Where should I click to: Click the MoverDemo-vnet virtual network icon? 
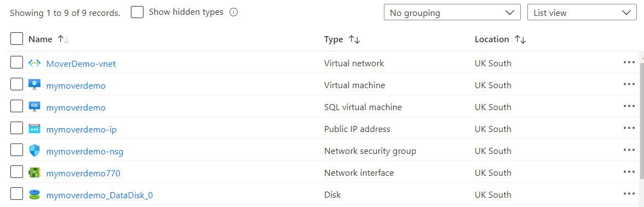(x=34, y=64)
